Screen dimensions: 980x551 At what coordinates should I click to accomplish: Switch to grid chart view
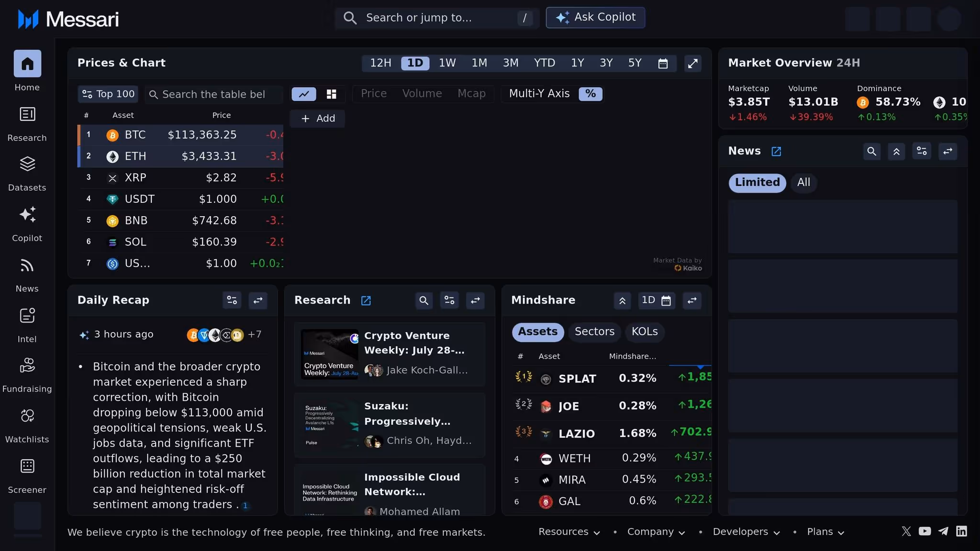point(331,94)
